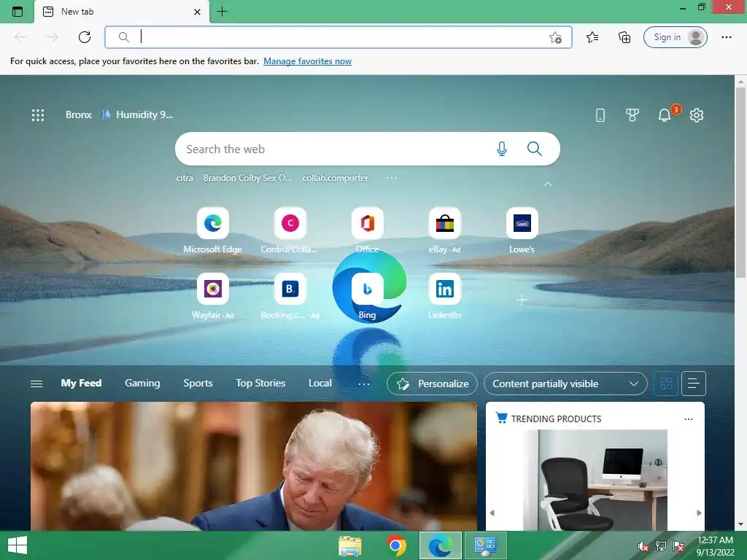
Task: Open File Explorer from taskbar
Action: pyautogui.click(x=350, y=545)
